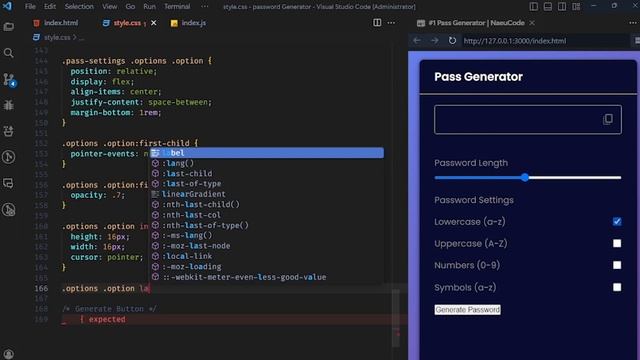Go forward in the preview browser
The image size is (640, 360).
435,41
